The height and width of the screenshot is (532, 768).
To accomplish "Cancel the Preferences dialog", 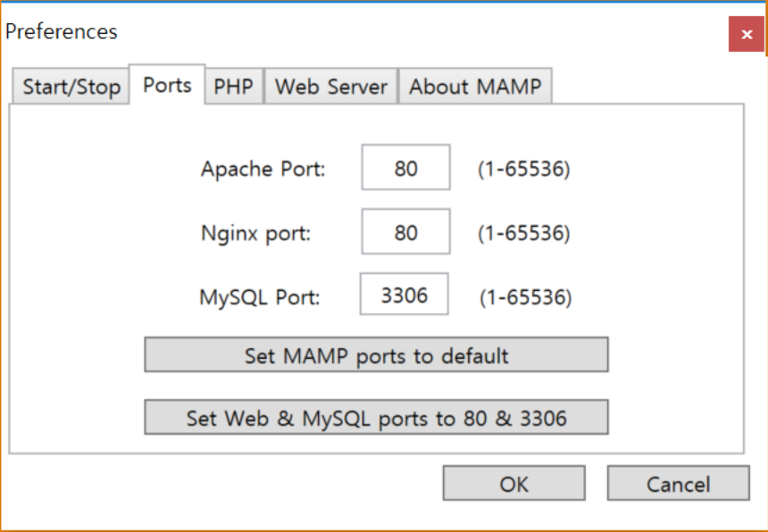I will 679,483.
